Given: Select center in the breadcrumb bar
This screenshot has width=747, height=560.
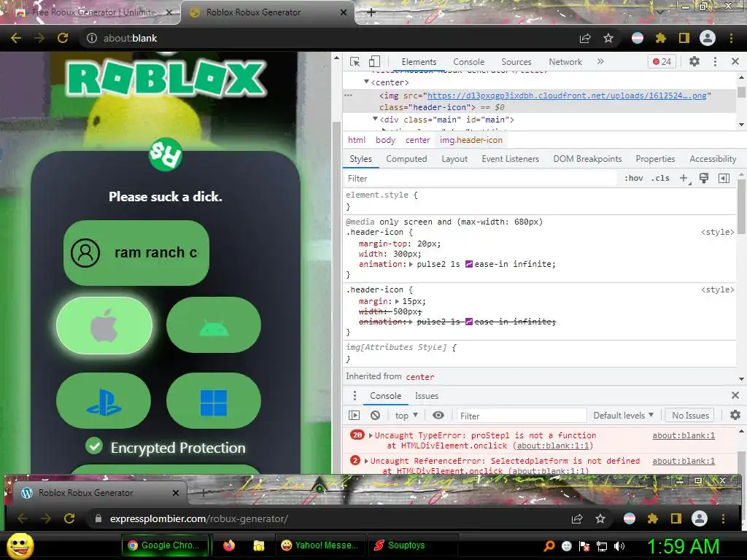Looking at the screenshot, I should (x=417, y=140).
